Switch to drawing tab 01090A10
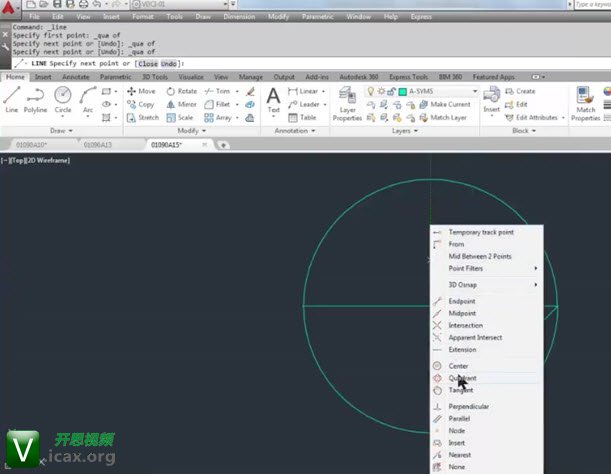Screen dimensions: 611x474 32,145
